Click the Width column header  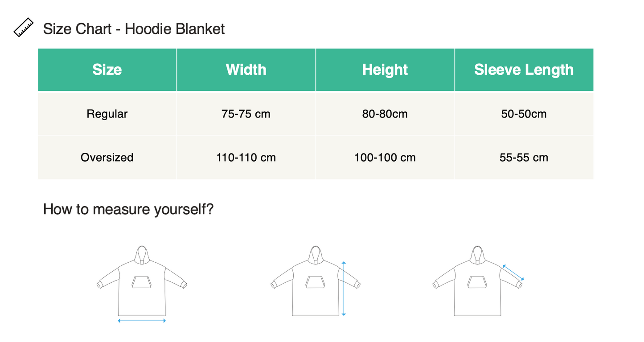coord(246,70)
